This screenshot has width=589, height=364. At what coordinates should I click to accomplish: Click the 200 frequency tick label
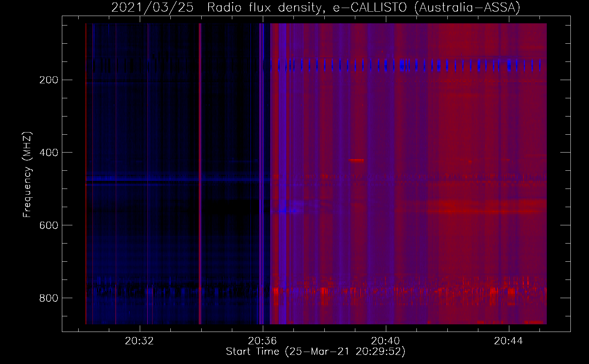[49, 80]
